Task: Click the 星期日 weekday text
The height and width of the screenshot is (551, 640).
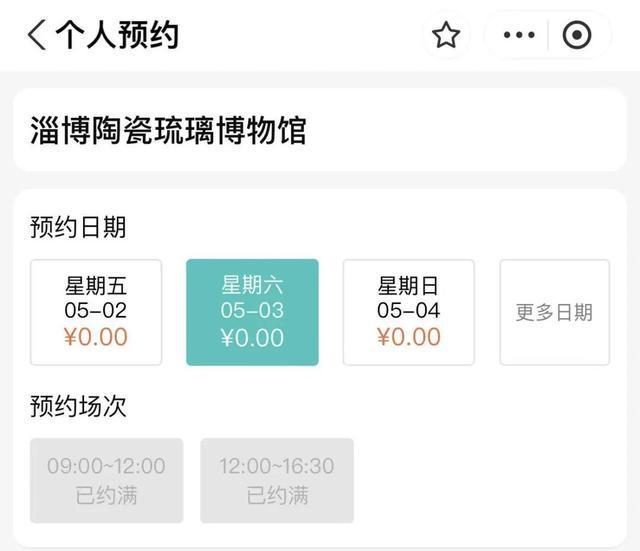Action: (408, 286)
